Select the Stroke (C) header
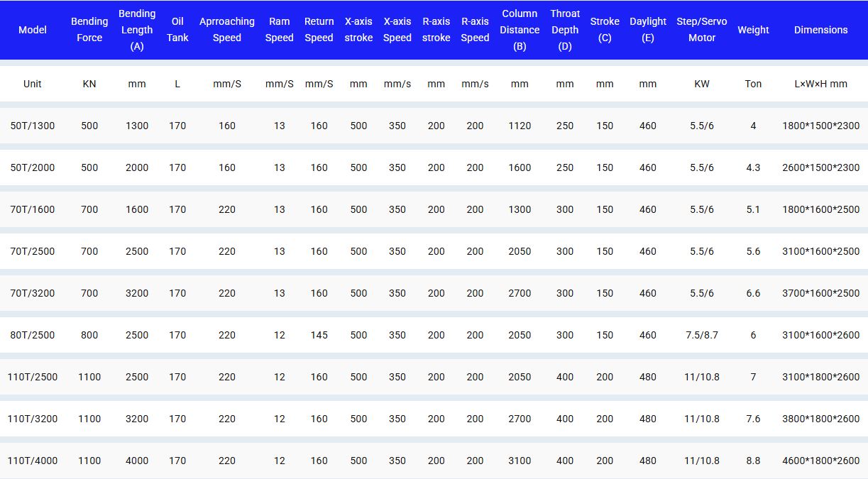The height and width of the screenshot is (479, 868). (x=605, y=30)
